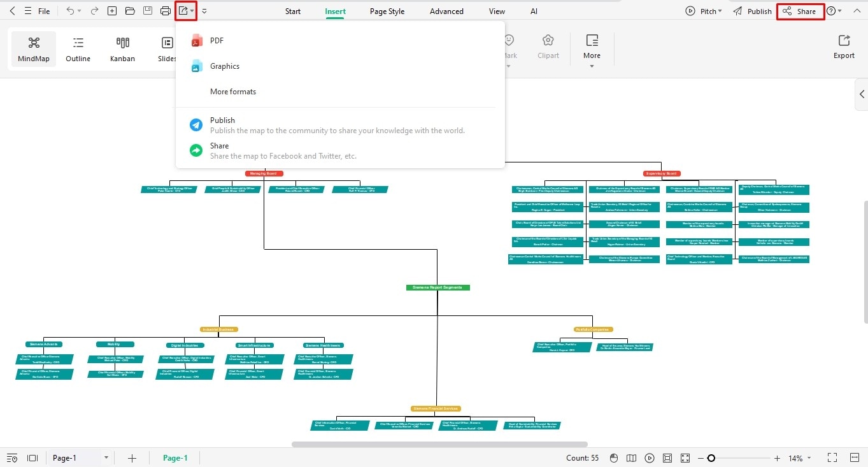This screenshot has width=868, height=467.
Task: Start presentation with play icon in status bar
Action: (x=650, y=458)
